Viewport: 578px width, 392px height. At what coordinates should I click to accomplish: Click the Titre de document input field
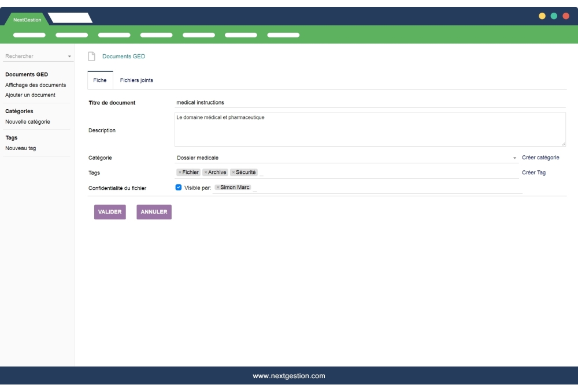pyautogui.click(x=347, y=102)
